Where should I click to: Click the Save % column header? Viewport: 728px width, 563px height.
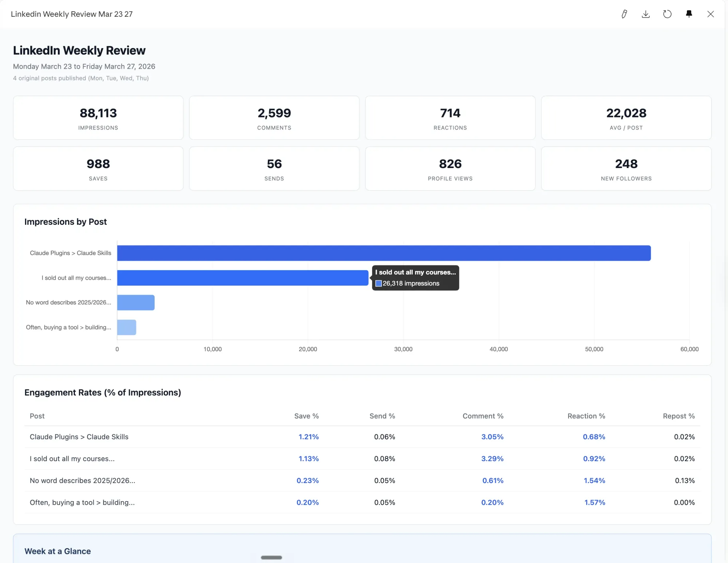[306, 416]
